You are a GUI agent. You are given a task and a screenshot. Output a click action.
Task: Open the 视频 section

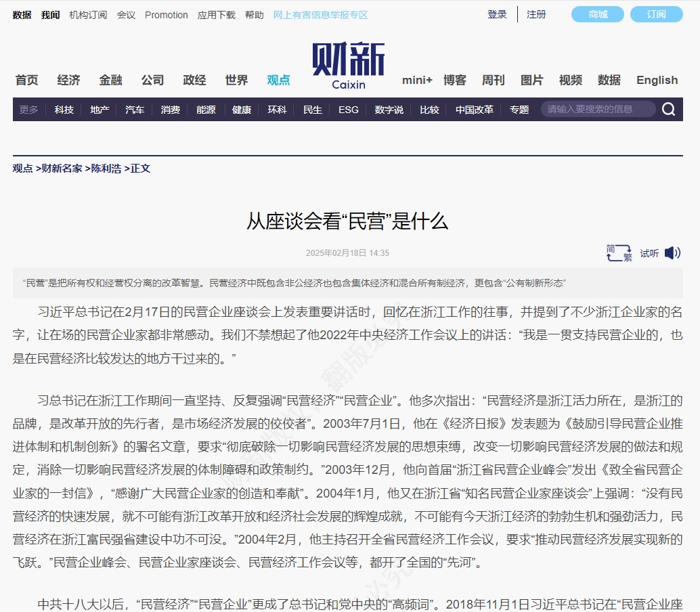[x=570, y=79]
